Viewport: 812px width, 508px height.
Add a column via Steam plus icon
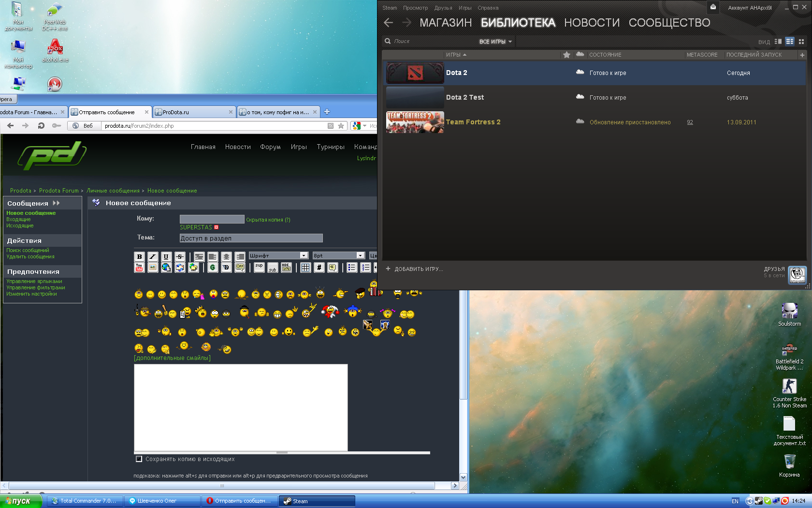click(x=802, y=55)
